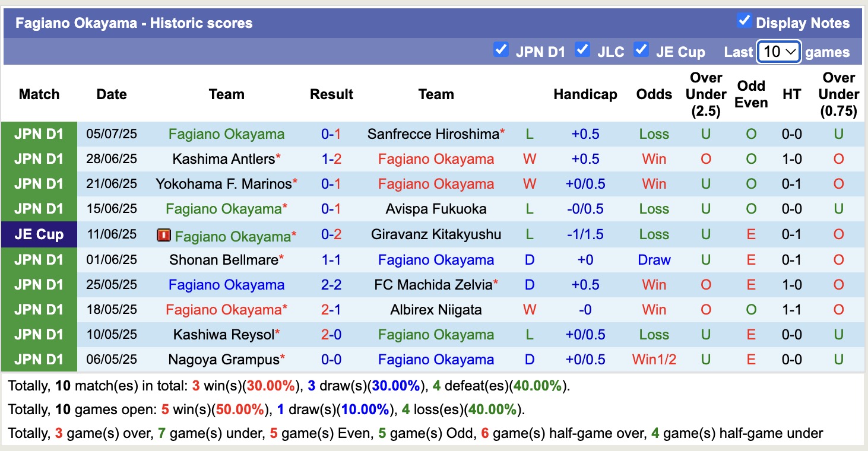The height and width of the screenshot is (451, 868).
Task: Click the JPN D1 badge on the 06/05 row
Action: [39, 359]
